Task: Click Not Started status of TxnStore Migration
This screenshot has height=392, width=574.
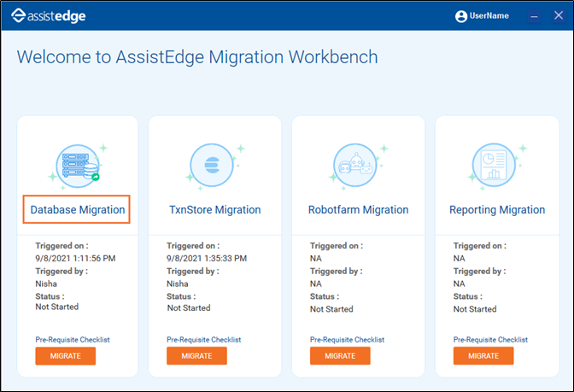Action: pos(189,308)
